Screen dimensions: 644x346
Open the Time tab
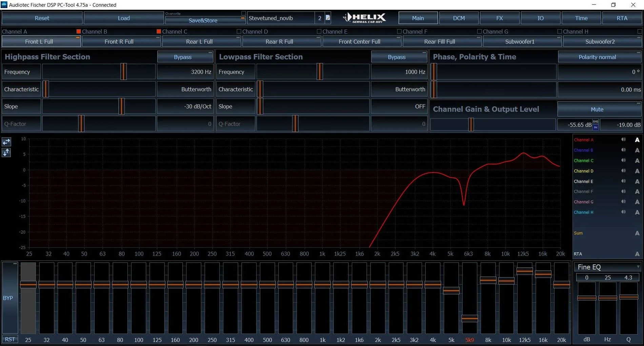tap(581, 18)
